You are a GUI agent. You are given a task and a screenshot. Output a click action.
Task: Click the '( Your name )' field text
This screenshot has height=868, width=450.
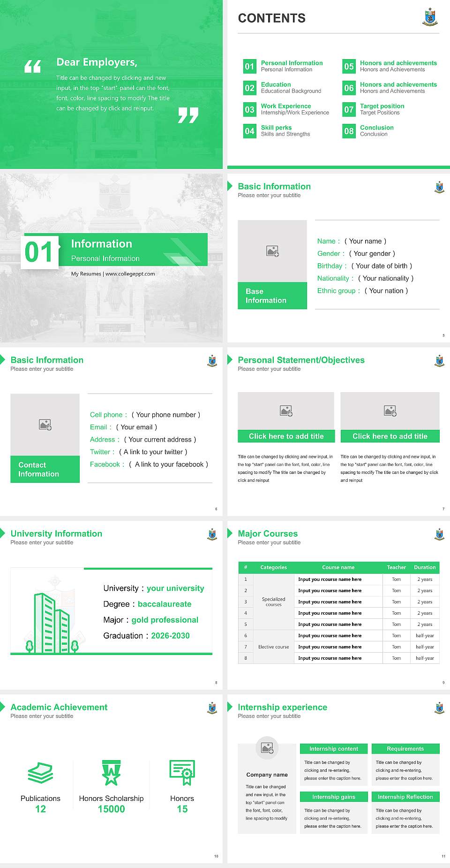click(365, 241)
